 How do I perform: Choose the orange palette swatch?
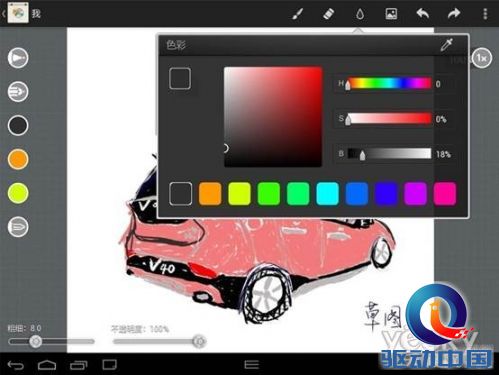(210, 193)
